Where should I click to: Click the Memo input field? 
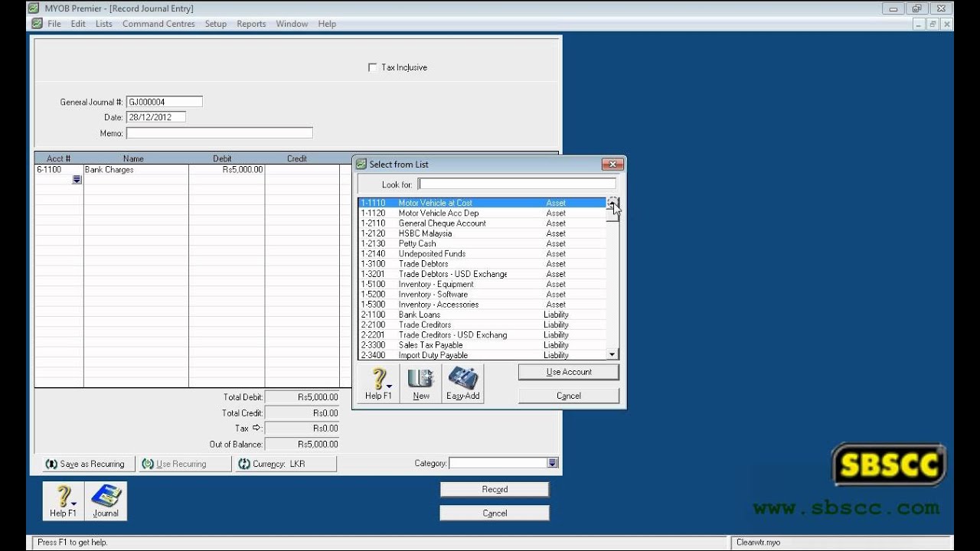[220, 133]
